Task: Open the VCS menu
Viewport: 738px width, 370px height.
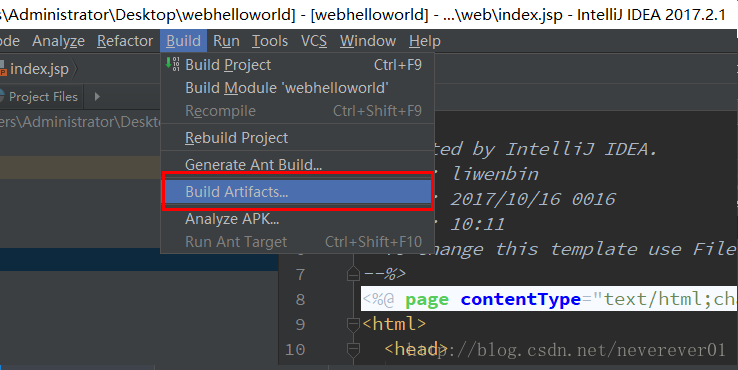Action: (314, 41)
